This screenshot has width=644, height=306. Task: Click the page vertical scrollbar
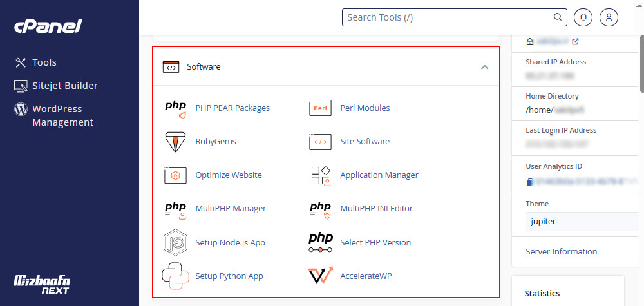point(641,64)
